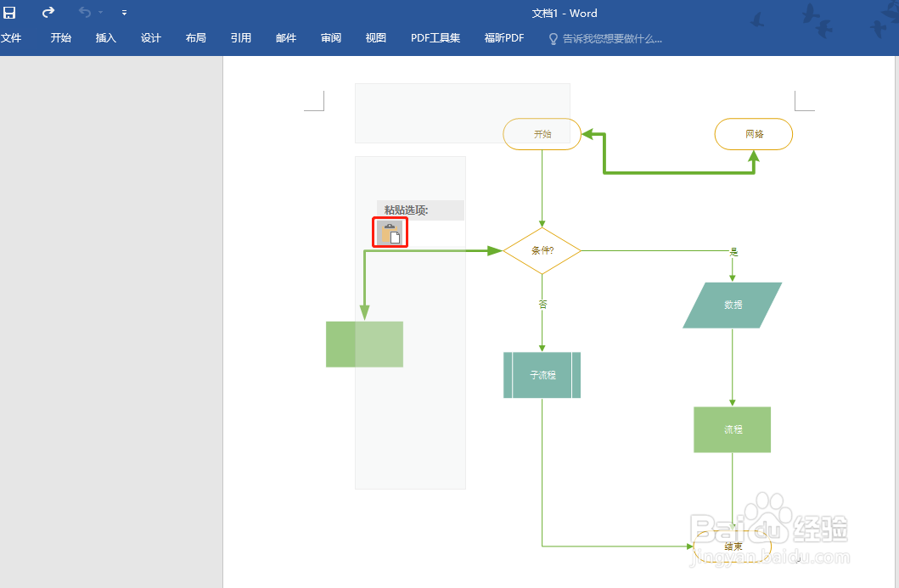The height and width of the screenshot is (588, 899).
Task: Focus the 告诉我您想要做什么 search field
Action: tap(612, 39)
